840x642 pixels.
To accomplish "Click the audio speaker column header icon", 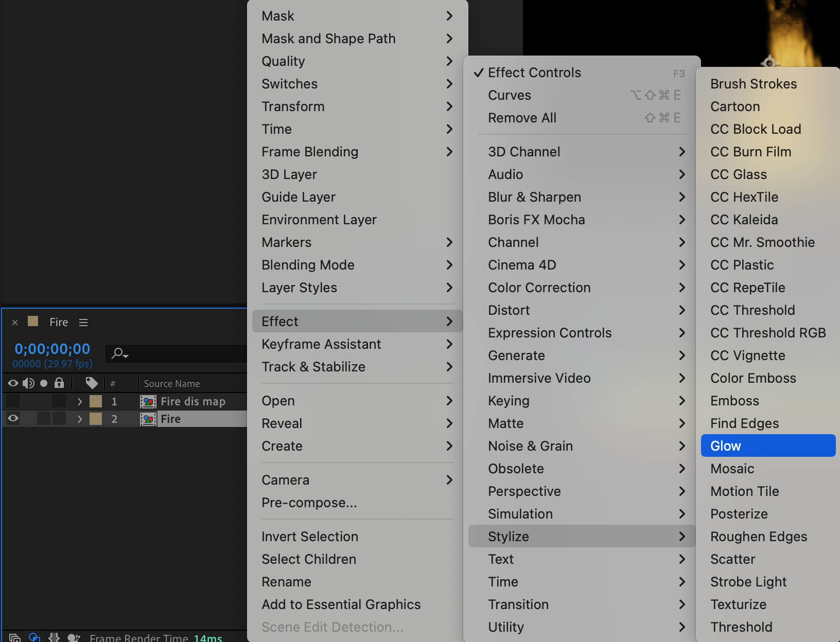I will 28,383.
